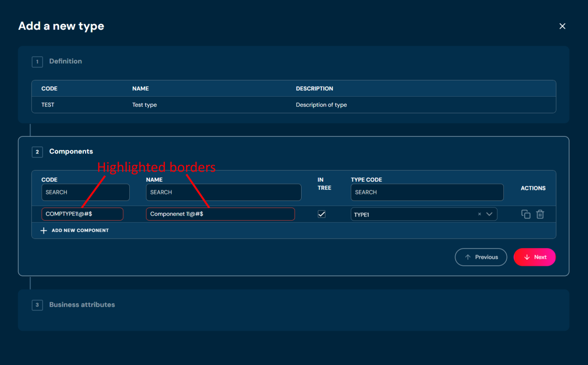Click the copy component icon

526,214
